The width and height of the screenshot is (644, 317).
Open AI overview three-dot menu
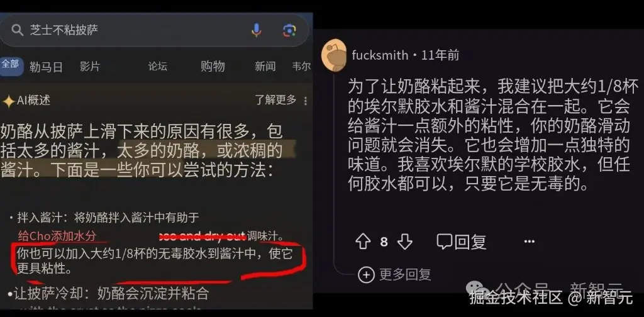305,101
